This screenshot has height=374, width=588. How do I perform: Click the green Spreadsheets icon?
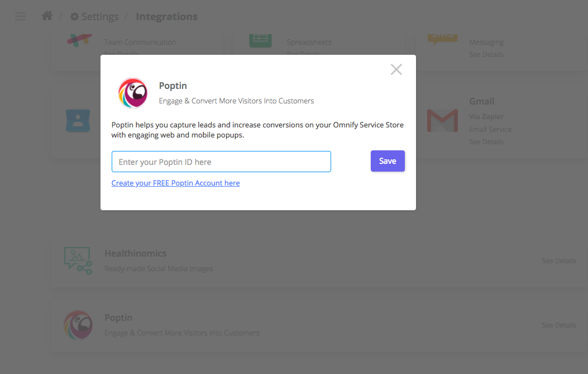[261, 40]
